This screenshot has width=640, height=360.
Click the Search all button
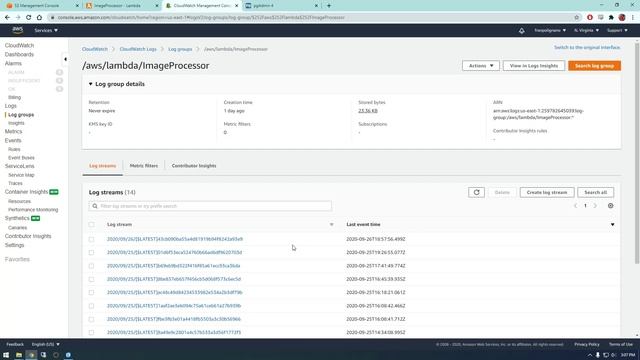point(595,192)
